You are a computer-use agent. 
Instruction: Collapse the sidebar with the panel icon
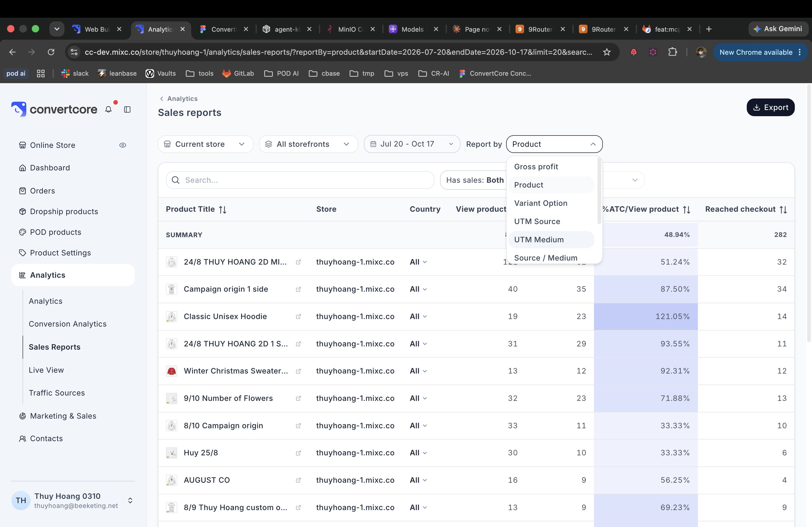tap(127, 109)
